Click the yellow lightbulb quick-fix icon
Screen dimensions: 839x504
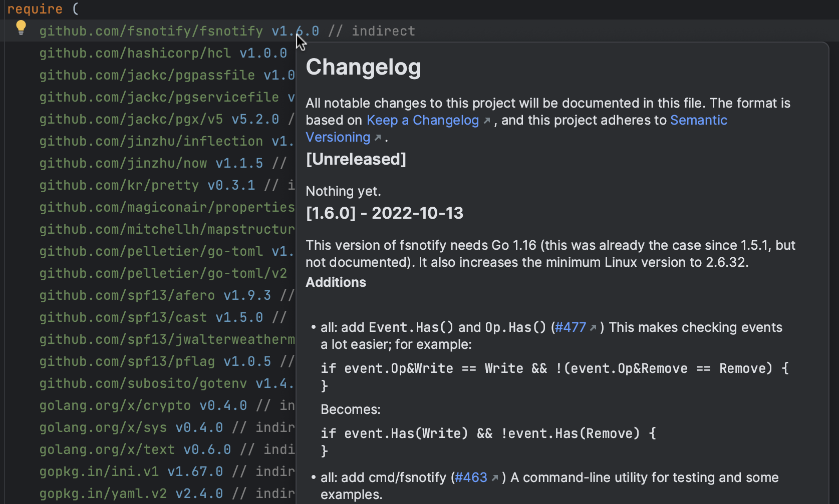(x=21, y=28)
